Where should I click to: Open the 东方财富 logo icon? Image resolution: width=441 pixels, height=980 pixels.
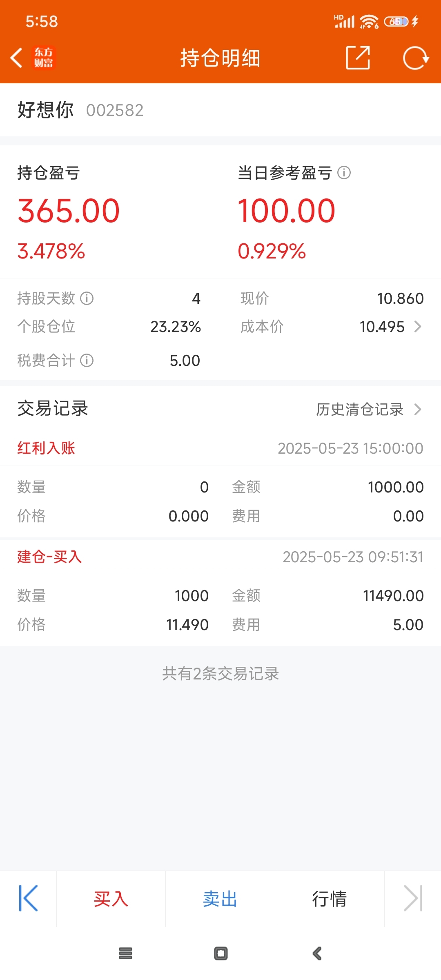(x=43, y=58)
